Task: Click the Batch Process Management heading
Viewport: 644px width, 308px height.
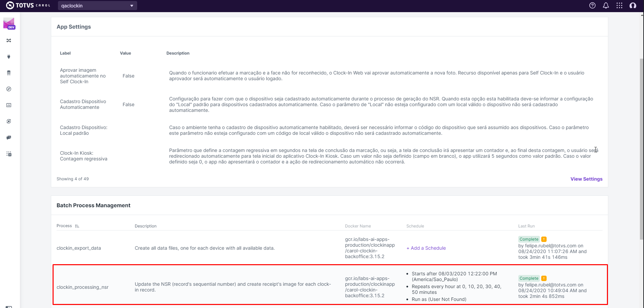Action: tap(93, 205)
